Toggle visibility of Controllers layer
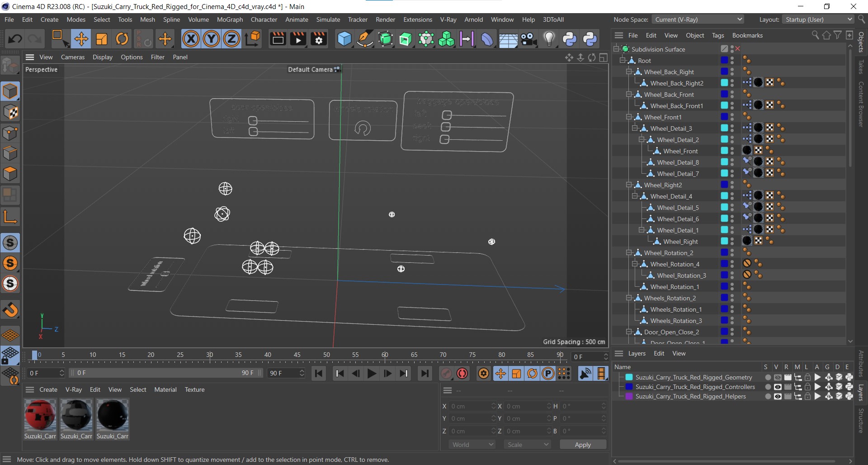 coord(778,387)
